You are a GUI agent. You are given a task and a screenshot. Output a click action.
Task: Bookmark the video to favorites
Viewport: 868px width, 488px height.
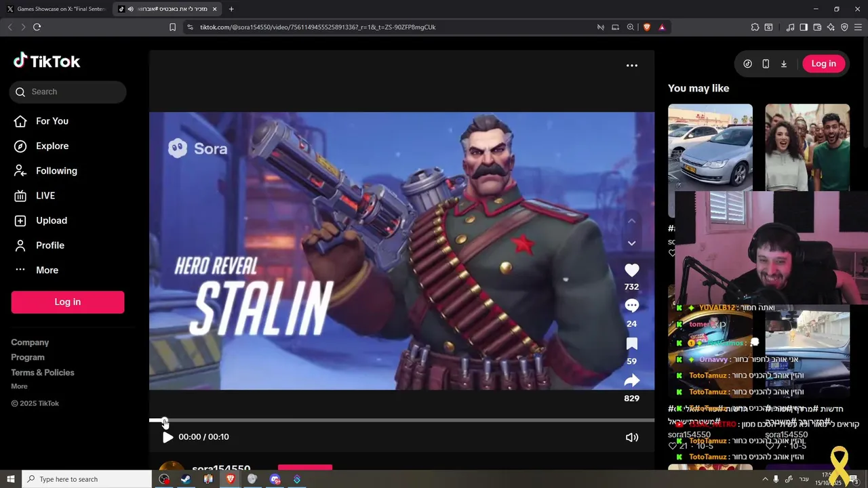(631, 344)
